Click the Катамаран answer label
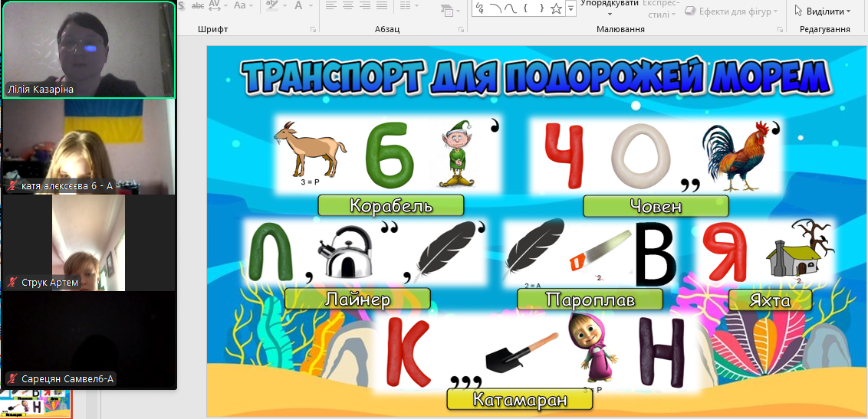The height and width of the screenshot is (419, 868). coord(520,399)
